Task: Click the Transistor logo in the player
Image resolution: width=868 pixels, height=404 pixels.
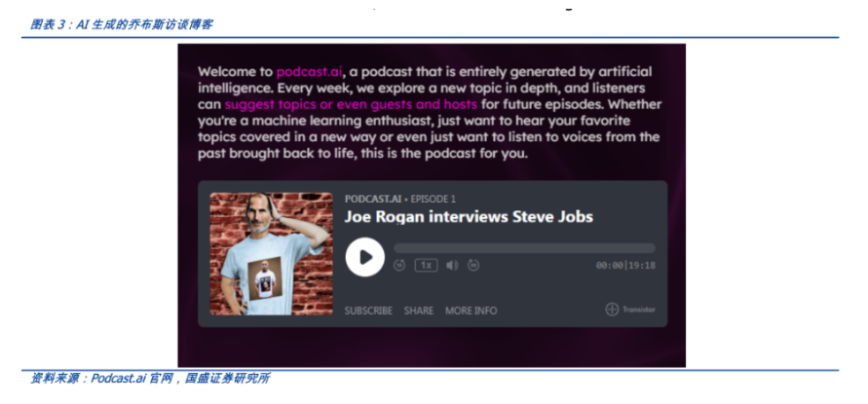Action: pos(630,310)
